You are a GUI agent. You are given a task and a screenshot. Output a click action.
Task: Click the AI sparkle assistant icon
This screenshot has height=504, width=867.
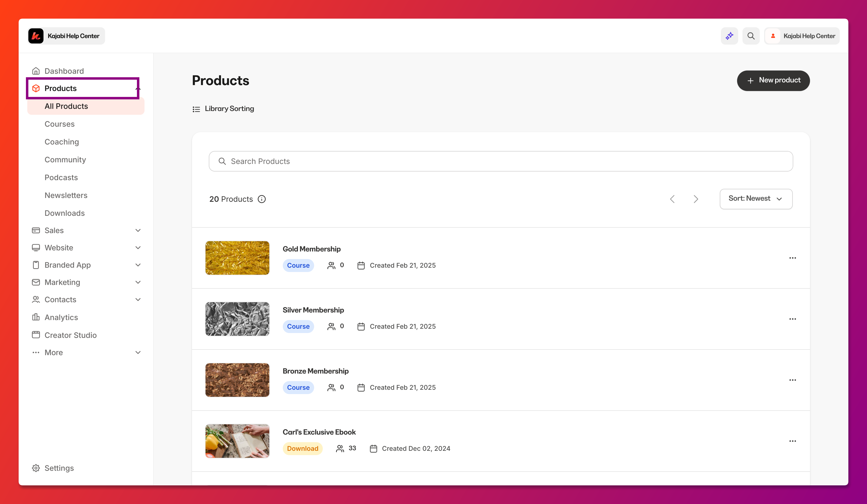[729, 36]
